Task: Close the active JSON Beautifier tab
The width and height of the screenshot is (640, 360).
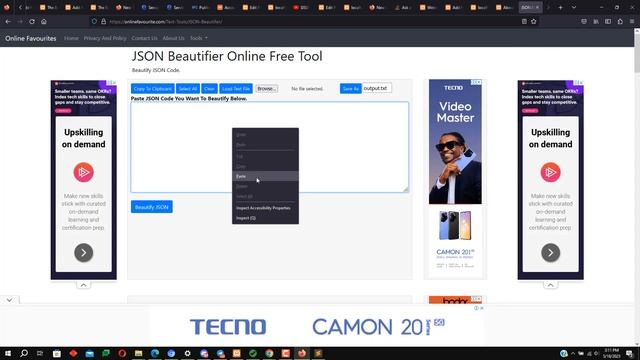Action: pyautogui.click(x=538, y=7)
